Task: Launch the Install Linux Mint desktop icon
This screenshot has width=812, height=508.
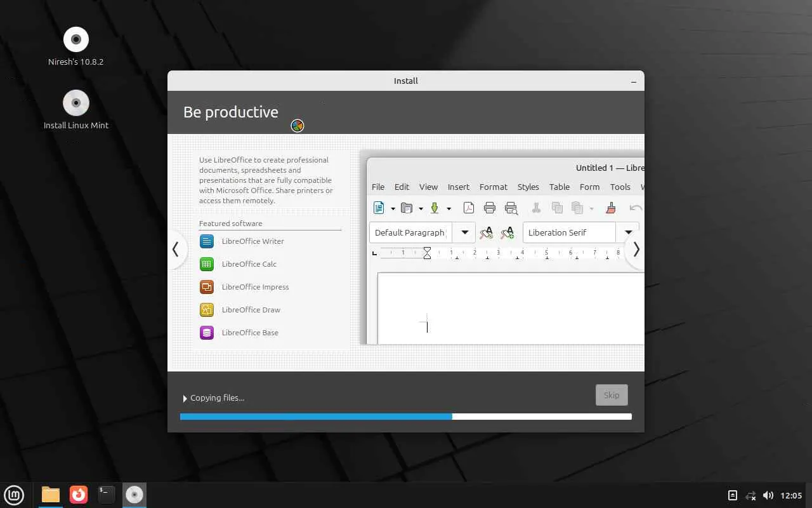Action: coord(76,103)
